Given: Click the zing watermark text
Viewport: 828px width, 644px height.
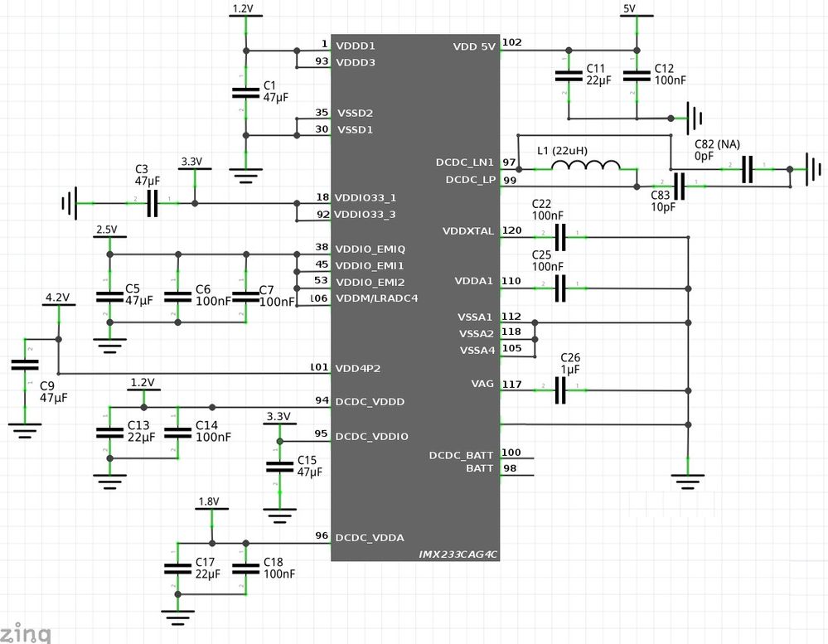Looking at the screenshot, I should tap(27, 634).
